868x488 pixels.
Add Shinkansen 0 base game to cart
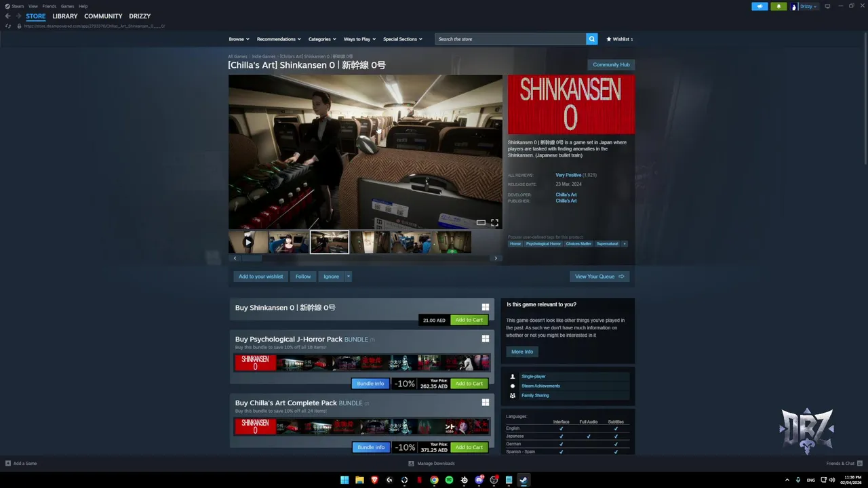point(469,320)
